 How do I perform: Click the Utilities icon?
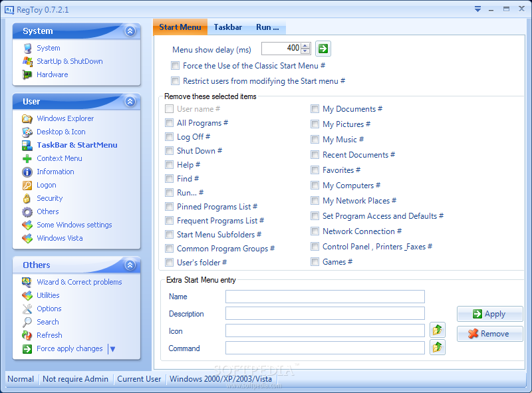tap(27, 296)
